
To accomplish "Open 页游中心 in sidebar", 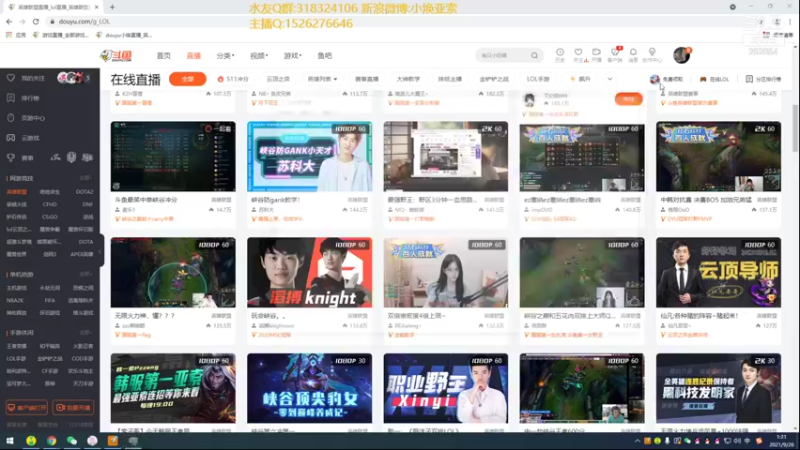I will click(27, 118).
